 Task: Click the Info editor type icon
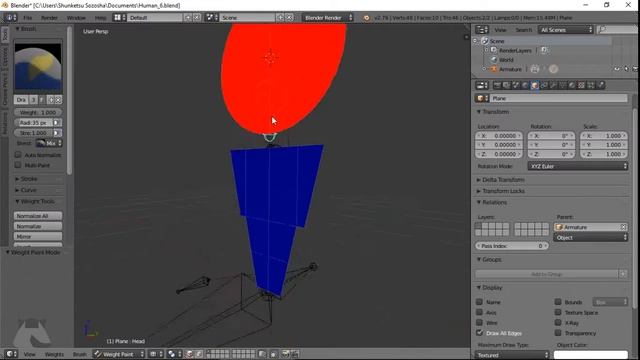tap(10, 18)
